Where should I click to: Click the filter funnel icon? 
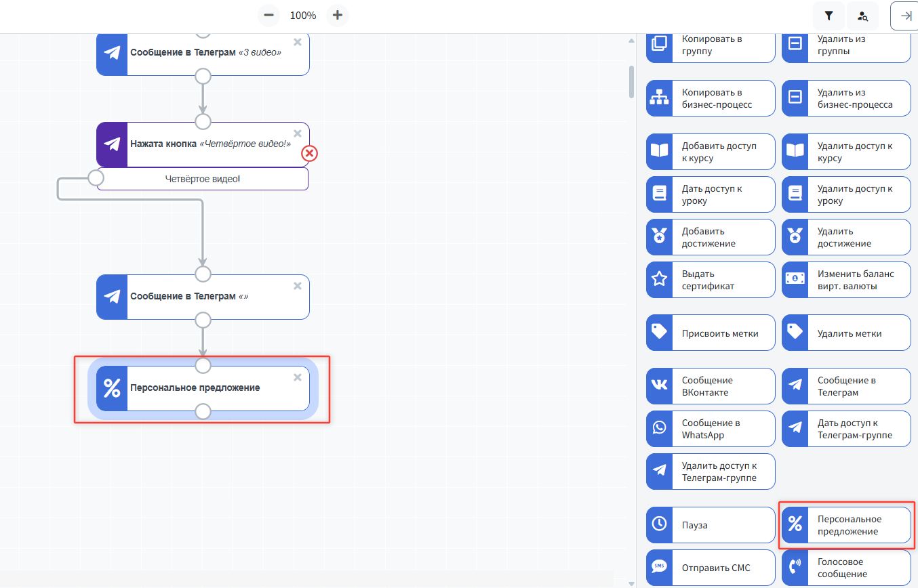(829, 16)
